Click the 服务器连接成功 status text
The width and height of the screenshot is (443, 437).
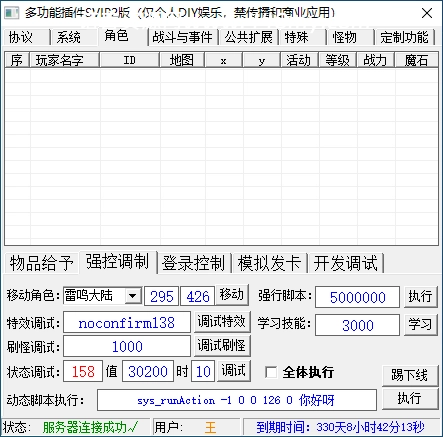tap(90, 427)
